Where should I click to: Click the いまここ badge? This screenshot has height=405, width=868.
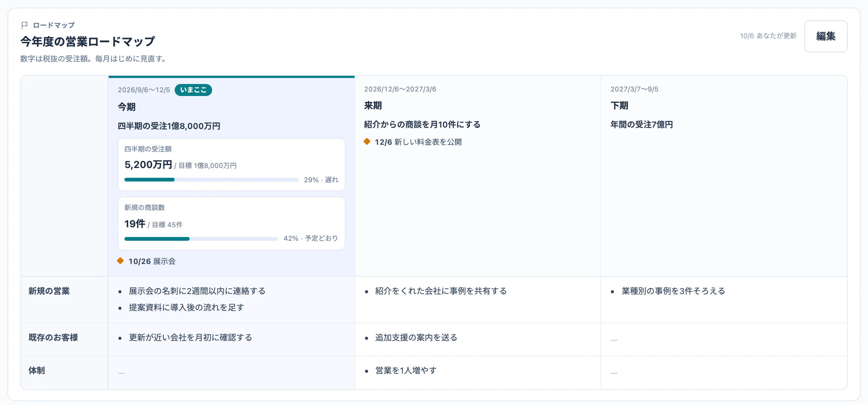coord(193,90)
